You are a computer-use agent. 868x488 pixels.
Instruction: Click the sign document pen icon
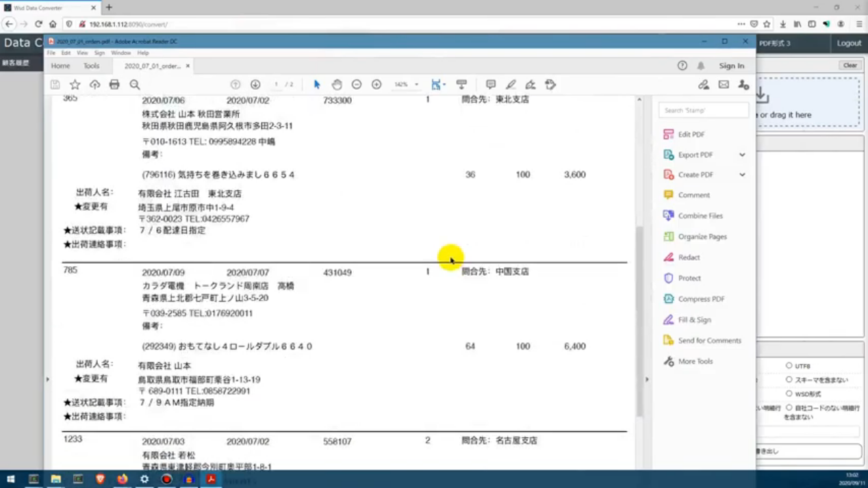[x=531, y=85]
